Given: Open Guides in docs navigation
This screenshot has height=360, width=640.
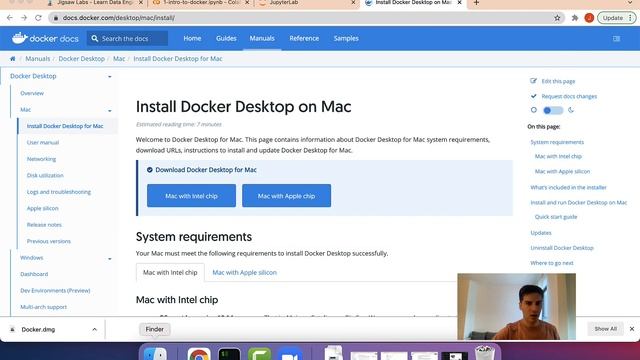Looking at the screenshot, I should coord(226,38).
